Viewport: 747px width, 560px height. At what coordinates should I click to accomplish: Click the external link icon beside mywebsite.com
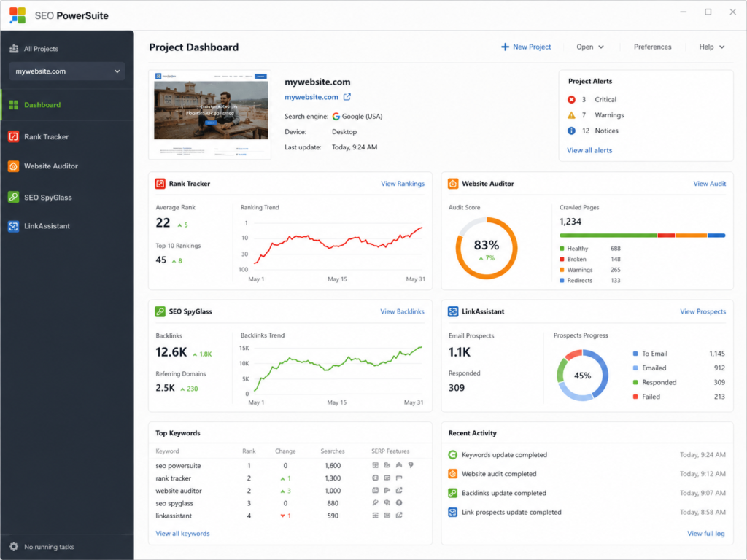click(347, 97)
